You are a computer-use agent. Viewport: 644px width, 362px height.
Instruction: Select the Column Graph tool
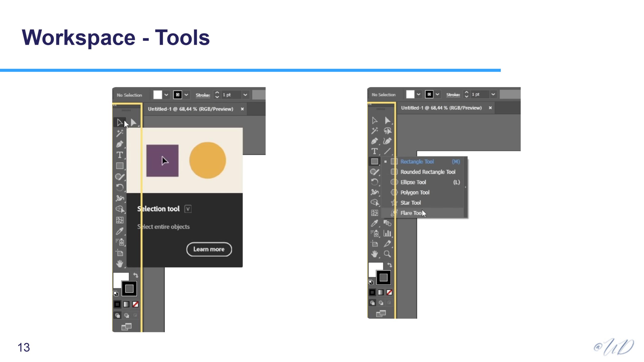click(x=387, y=234)
